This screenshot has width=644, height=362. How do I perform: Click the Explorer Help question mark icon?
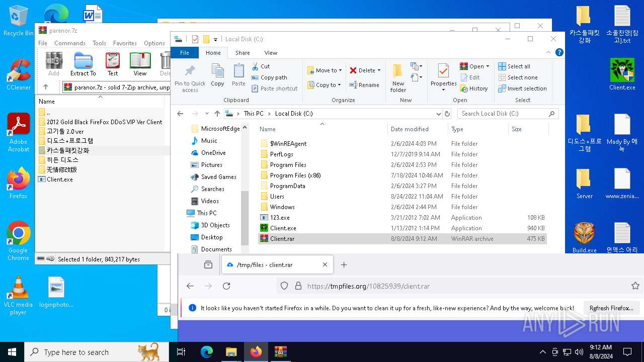pos(559,52)
